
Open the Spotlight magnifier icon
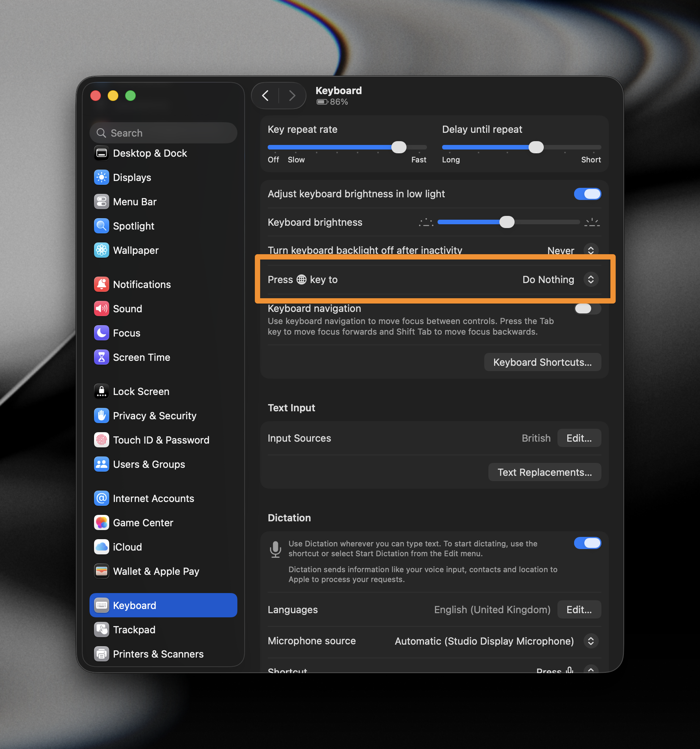point(101,226)
